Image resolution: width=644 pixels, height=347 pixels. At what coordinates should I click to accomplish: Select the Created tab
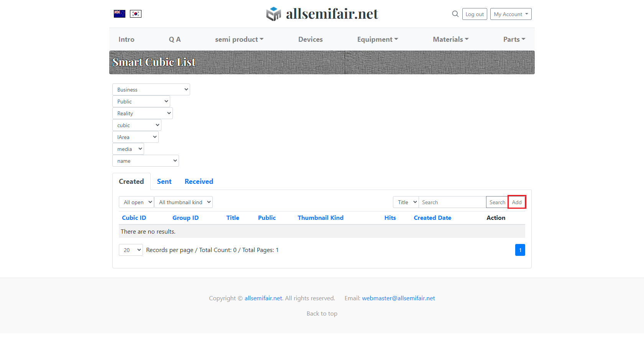pos(131,182)
